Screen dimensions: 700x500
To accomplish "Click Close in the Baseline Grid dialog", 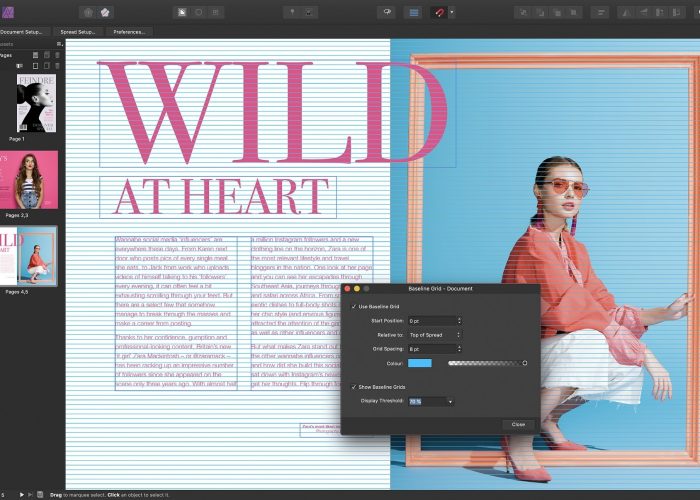I will pos(518,424).
